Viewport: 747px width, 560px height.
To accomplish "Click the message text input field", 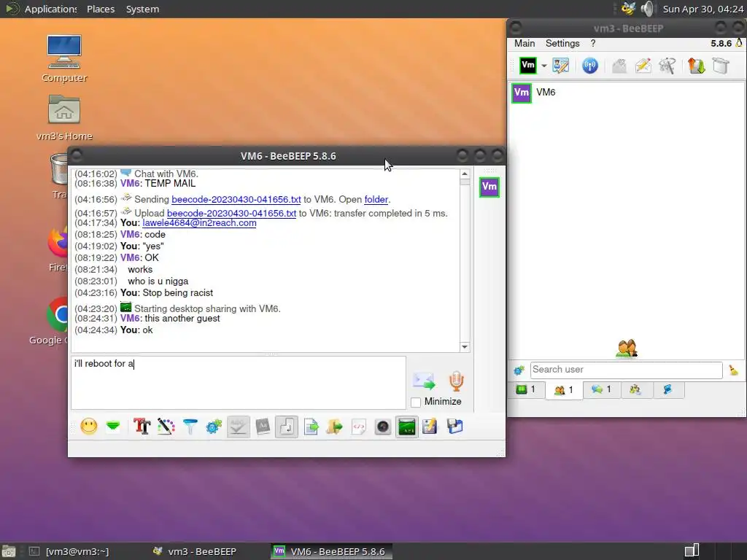I will [239, 382].
